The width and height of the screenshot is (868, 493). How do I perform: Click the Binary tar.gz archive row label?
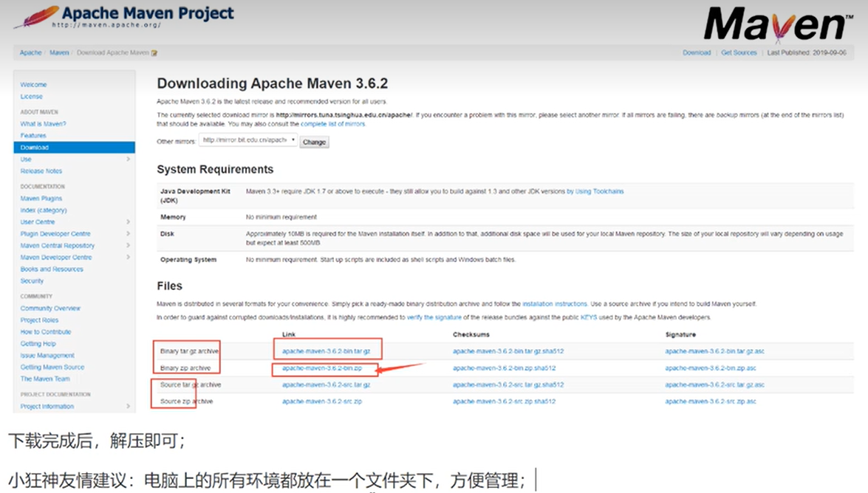[189, 351]
